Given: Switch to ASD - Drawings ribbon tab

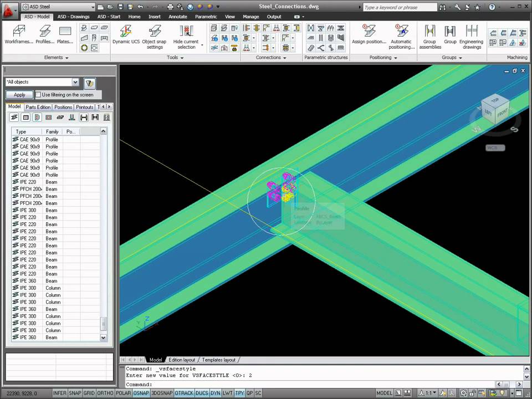Looking at the screenshot, I should [x=73, y=17].
